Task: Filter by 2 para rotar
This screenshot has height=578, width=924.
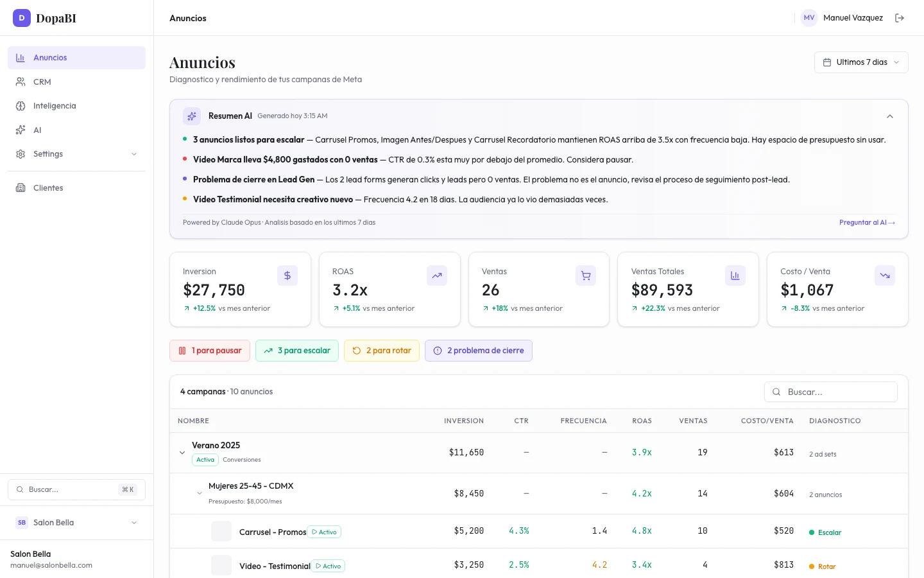Action: (382, 351)
